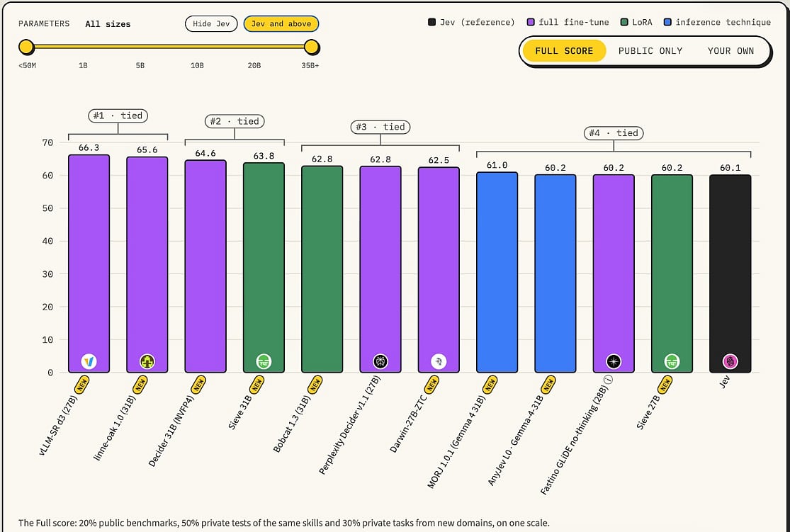Viewport: 790px width, 532px height.
Task: Click the left handle of parameters slider
Action: click(26, 47)
